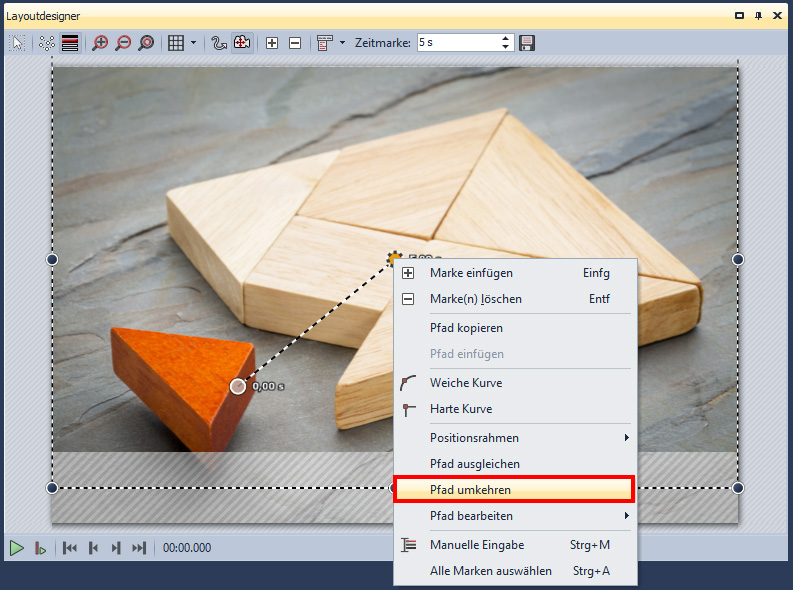Click the Zeitmarke input field
Viewport: 793px width, 590px height.
(456, 43)
